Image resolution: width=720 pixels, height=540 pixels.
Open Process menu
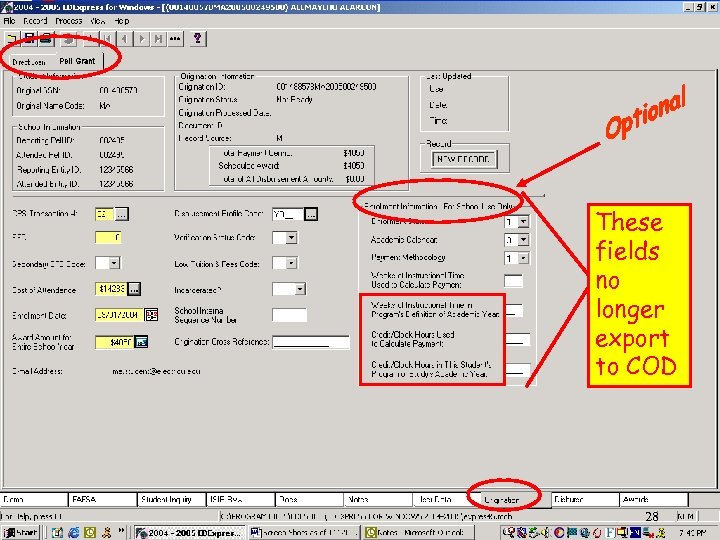pyautogui.click(x=68, y=21)
